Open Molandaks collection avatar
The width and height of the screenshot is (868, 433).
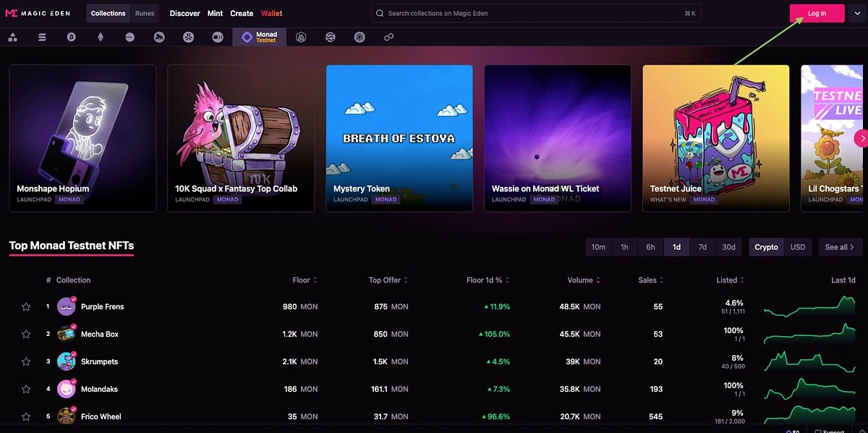67,389
